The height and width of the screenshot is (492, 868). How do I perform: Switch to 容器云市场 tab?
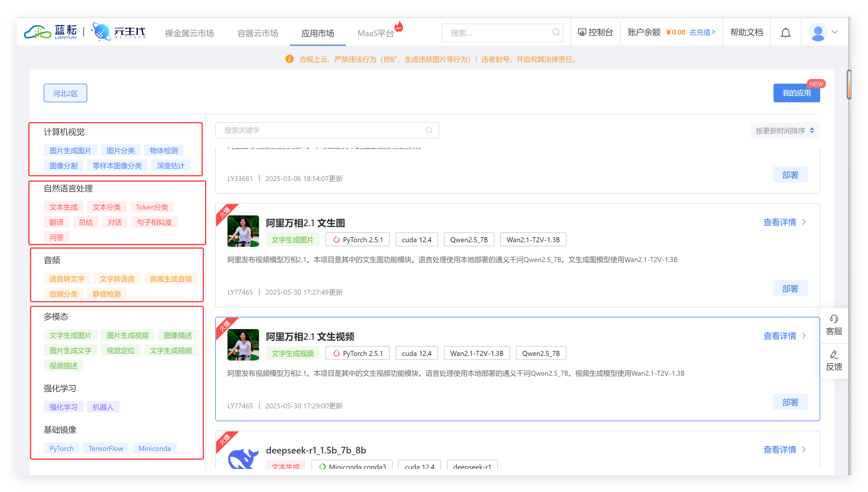[257, 33]
